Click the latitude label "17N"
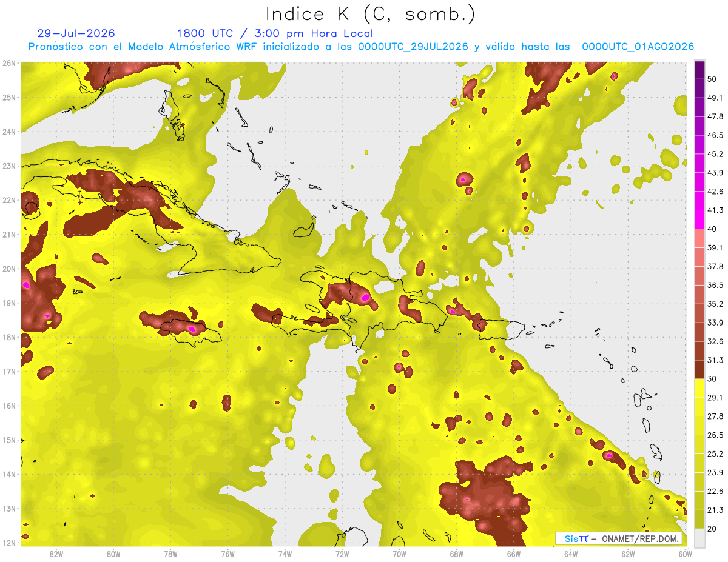 pyautogui.click(x=8, y=371)
